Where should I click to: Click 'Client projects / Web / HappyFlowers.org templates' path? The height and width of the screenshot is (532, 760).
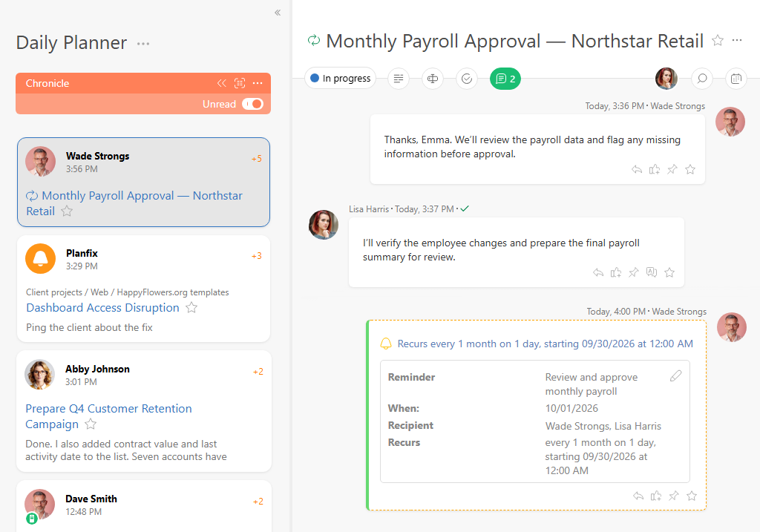(128, 292)
